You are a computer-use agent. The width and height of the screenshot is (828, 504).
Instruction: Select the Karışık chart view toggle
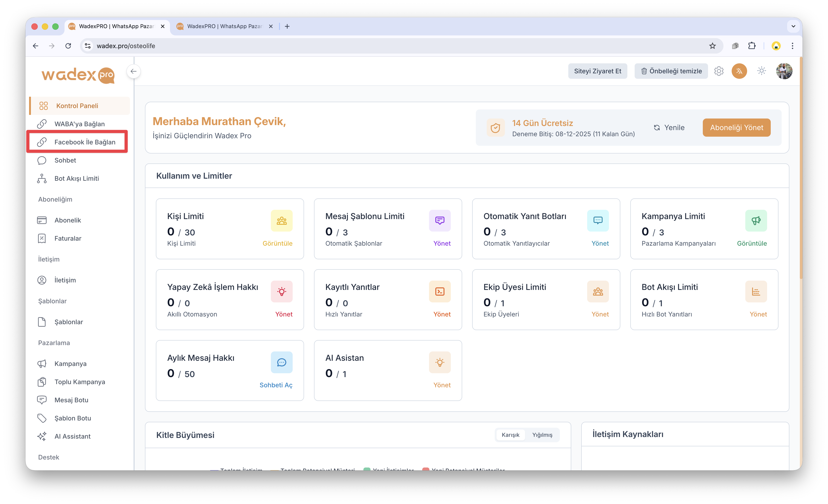pyautogui.click(x=510, y=435)
